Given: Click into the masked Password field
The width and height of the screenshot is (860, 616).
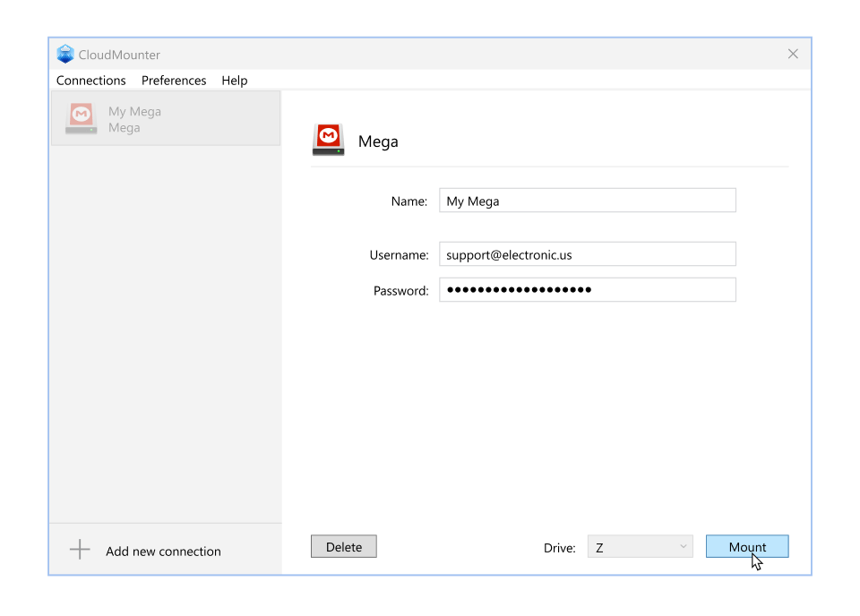Looking at the screenshot, I should click(x=587, y=290).
